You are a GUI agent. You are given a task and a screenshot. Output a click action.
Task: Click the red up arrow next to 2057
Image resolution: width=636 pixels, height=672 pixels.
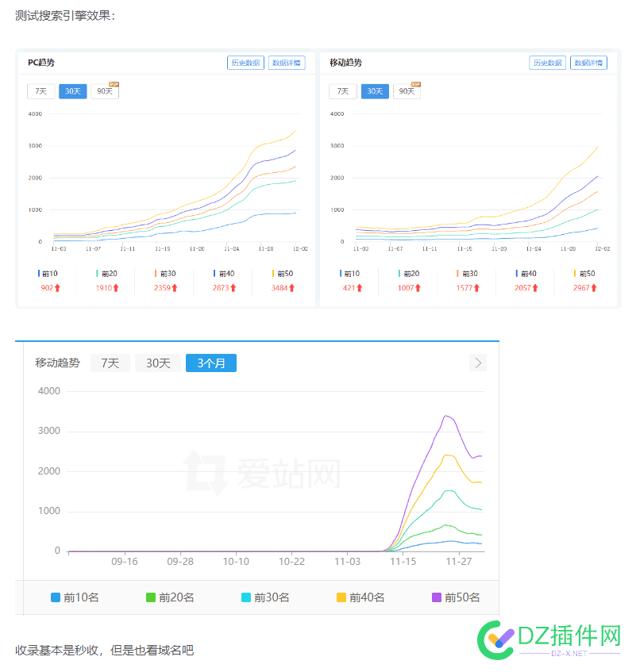coord(535,288)
